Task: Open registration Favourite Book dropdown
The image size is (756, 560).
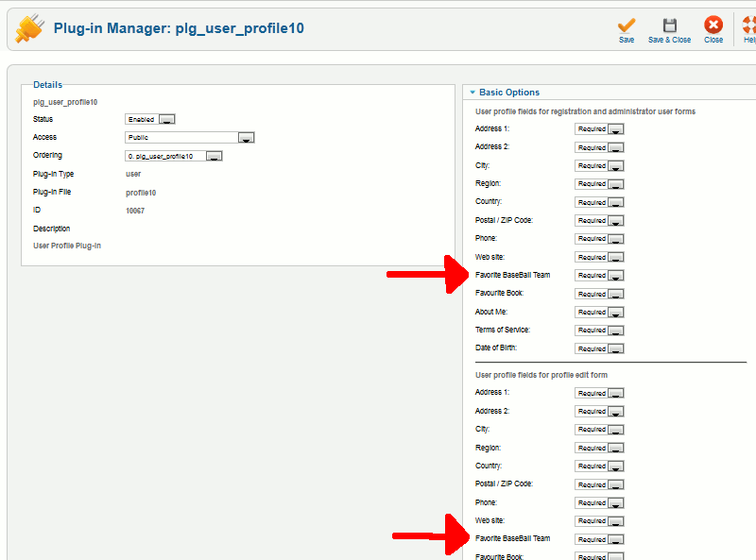Action: point(599,294)
